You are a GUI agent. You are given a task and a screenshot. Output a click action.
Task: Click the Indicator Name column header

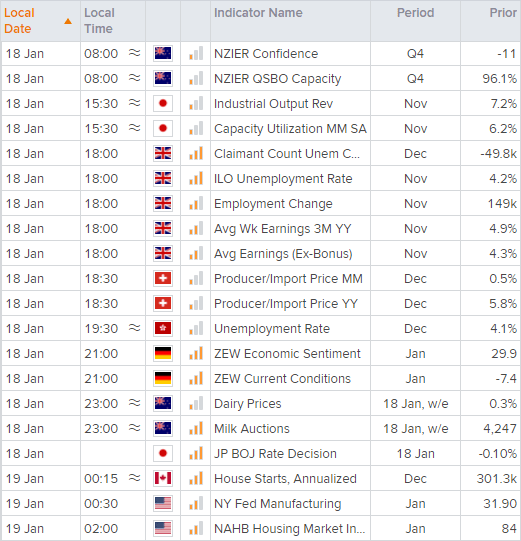click(x=258, y=13)
